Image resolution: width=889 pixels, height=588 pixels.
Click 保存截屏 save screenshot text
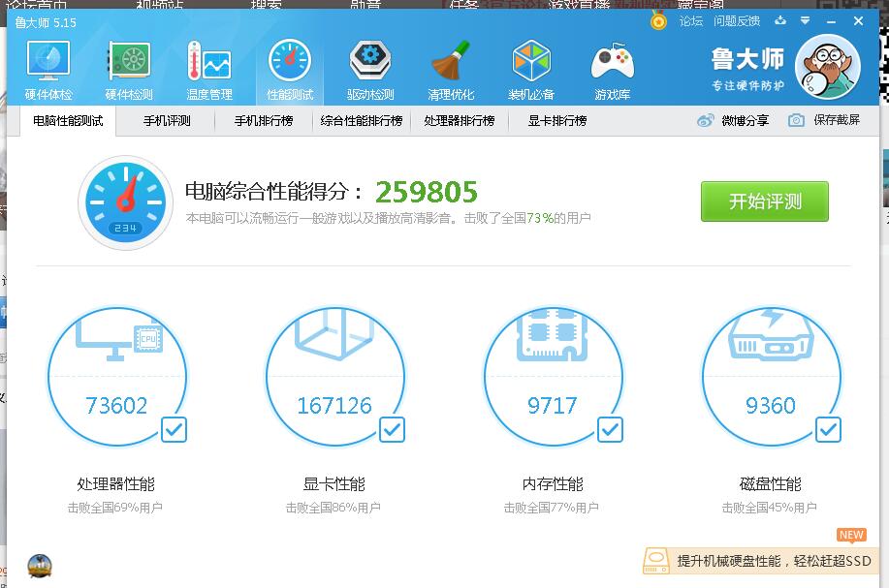[x=837, y=119]
